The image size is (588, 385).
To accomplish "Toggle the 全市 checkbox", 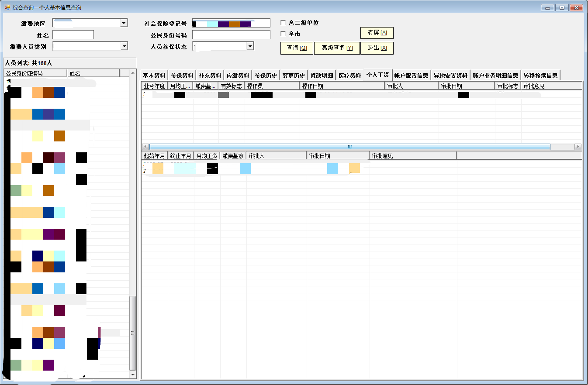I will click(283, 34).
